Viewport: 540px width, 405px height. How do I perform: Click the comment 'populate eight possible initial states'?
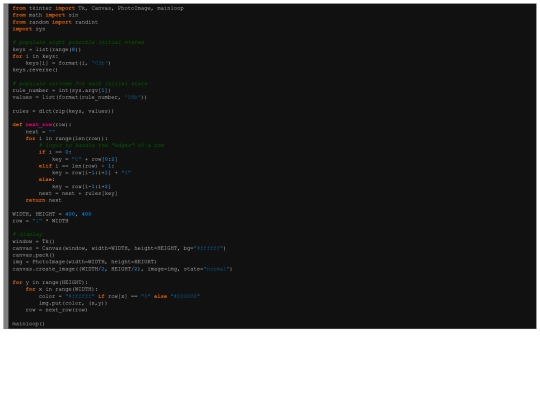[x=78, y=42]
